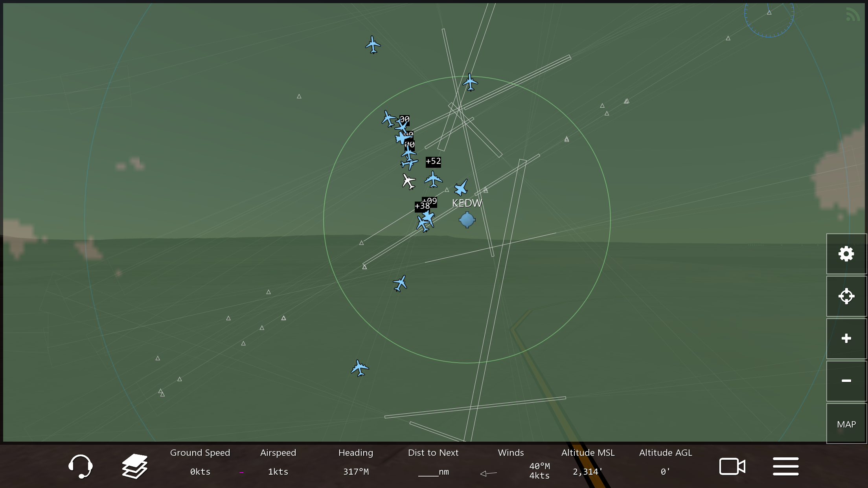Viewport: 868px width, 488px height.
Task: Open the hamburger main menu
Action: (785, 466)
